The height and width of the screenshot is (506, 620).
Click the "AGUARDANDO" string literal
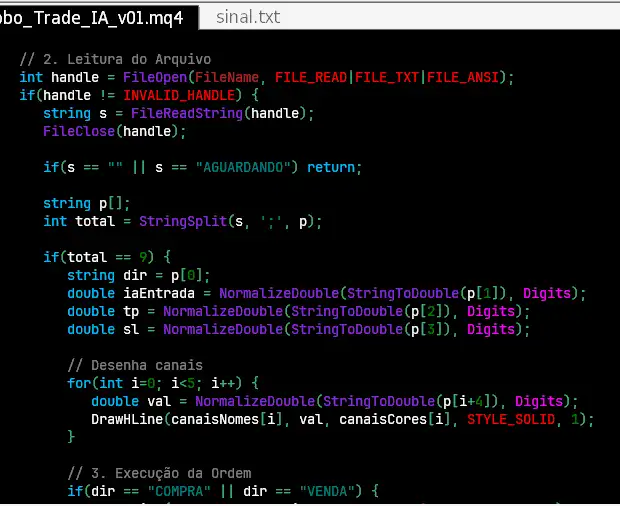(243, 167)
